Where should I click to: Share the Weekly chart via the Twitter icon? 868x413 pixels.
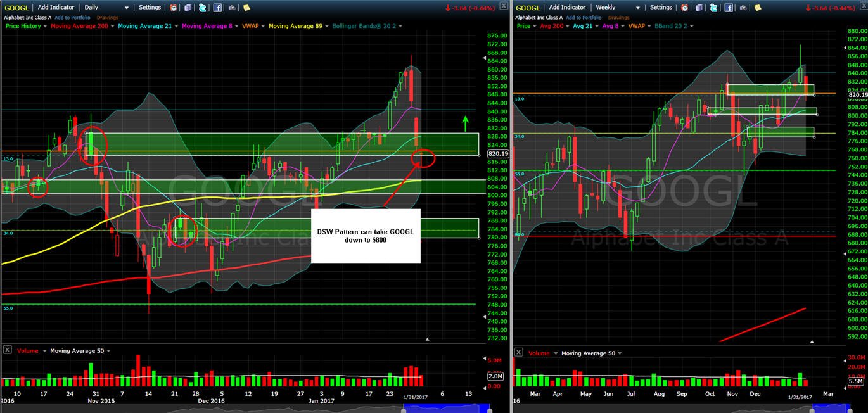tap(713, 8)
